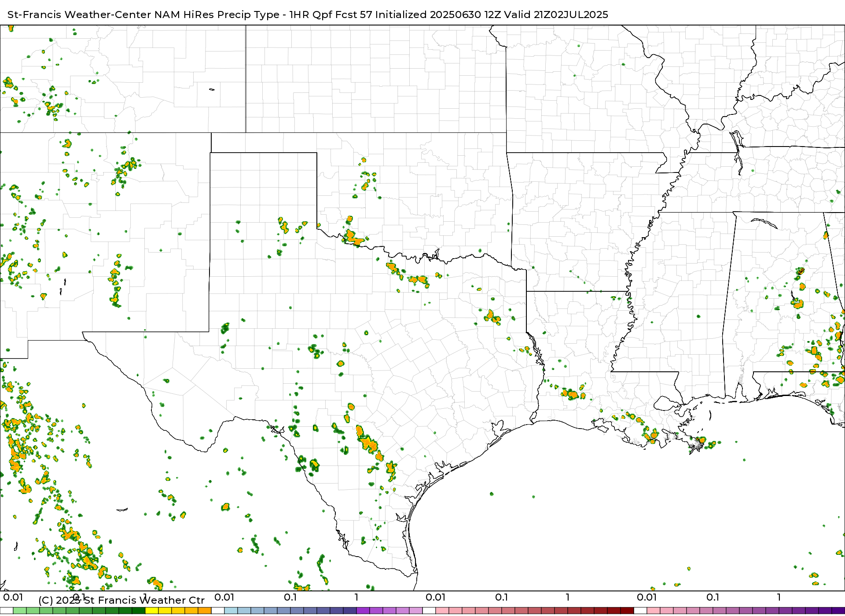Select the darkest green swatch in the legend
This screenshot has width=845, height=616.
point(139,611)
